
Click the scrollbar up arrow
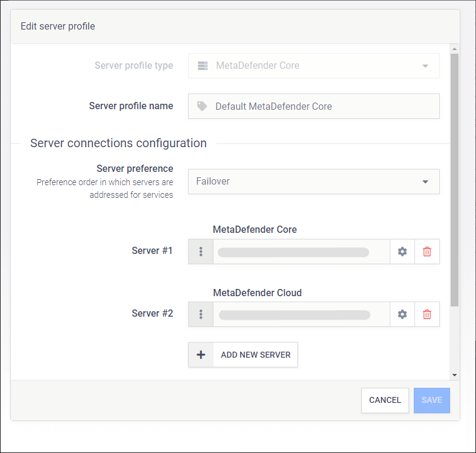tap(455, 48)
